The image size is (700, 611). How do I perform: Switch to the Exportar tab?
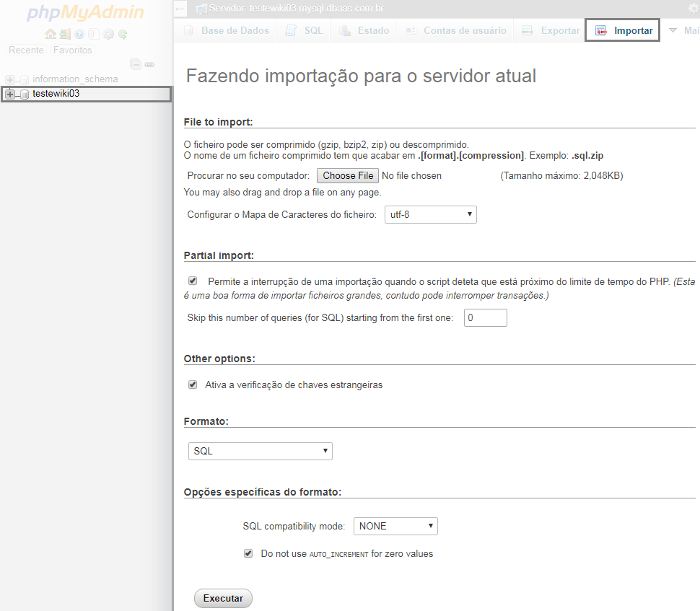click(x=551, y=30)
